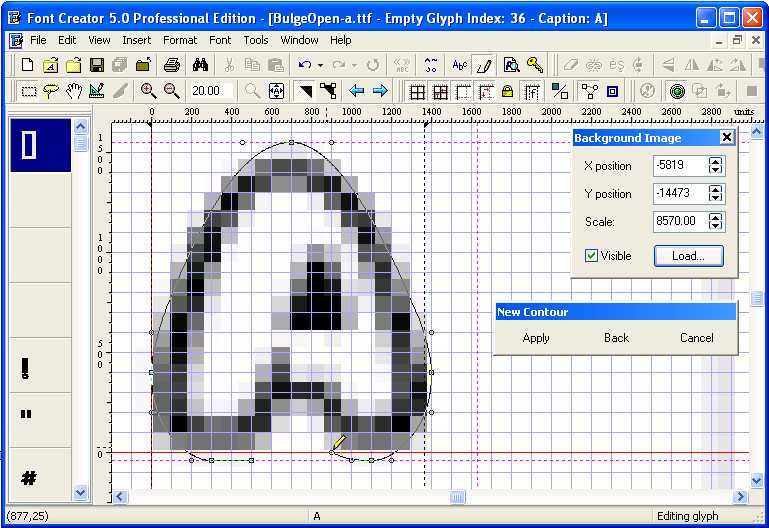Select the rectangle selection tool
This screenshot has height=528, width=769.
pos(29,91)
